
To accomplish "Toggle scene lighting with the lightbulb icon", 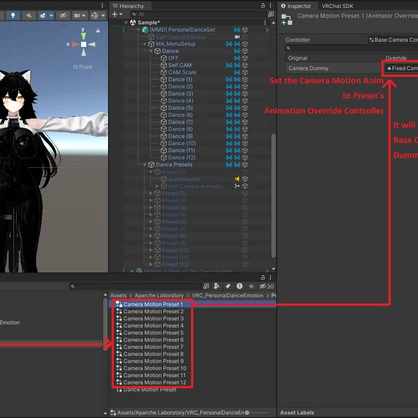I will click(x=13, y=15).
